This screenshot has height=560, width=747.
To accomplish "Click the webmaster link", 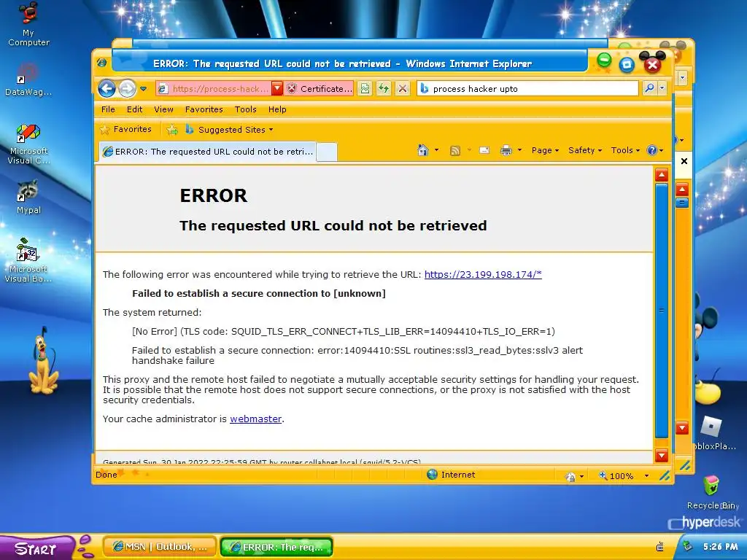I will point(256,419).
